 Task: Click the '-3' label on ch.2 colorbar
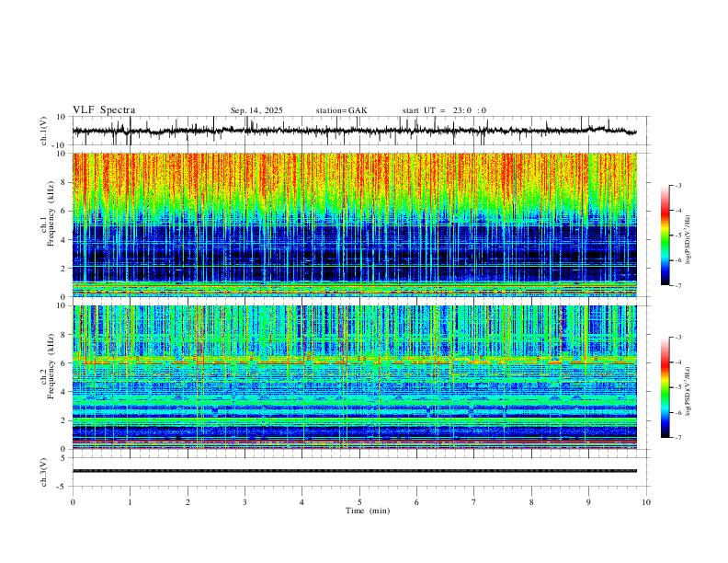pos(678,338)
